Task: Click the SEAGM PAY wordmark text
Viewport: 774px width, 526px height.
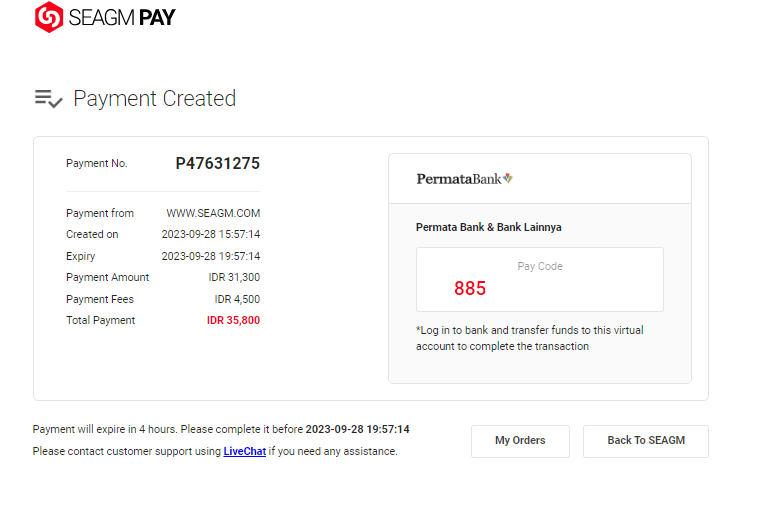Action: click(x=122, y=18)
